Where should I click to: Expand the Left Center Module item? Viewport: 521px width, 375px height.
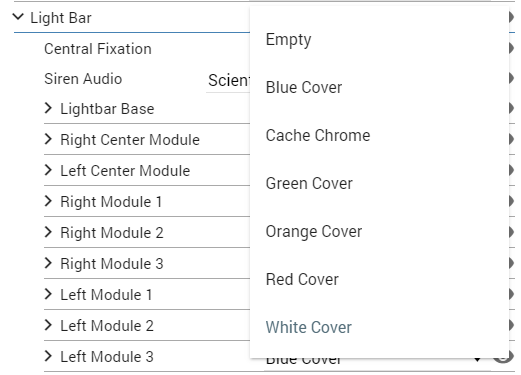point(48,170)
